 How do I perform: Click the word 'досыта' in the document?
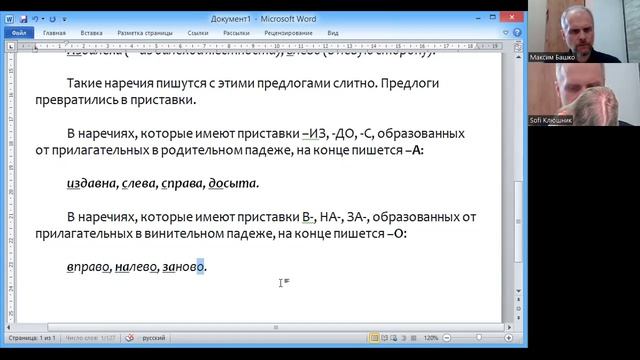232,184
